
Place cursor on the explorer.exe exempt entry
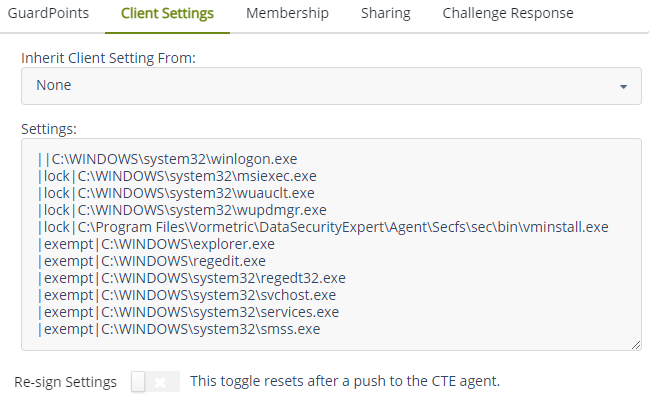pos(155,244)
